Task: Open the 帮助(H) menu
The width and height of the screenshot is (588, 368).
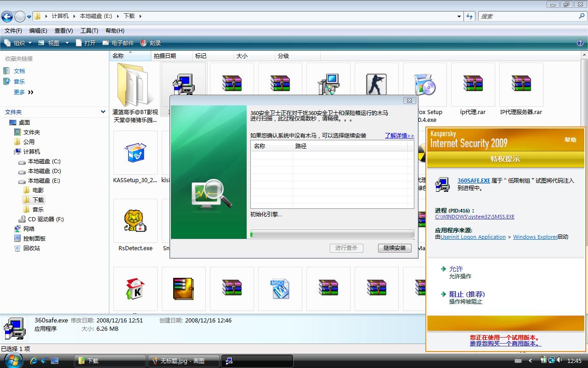Action: click(x=115, y=30)
